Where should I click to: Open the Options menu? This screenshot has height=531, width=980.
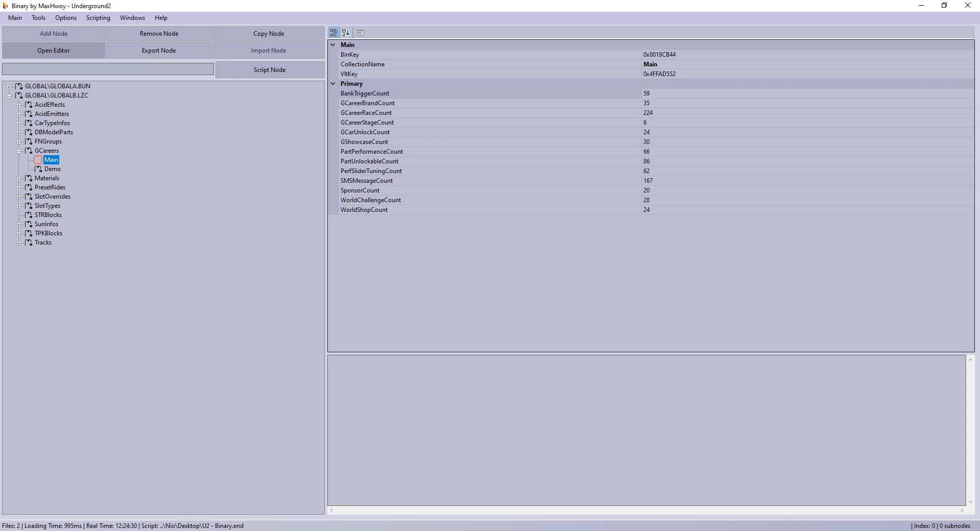[66, 18]
